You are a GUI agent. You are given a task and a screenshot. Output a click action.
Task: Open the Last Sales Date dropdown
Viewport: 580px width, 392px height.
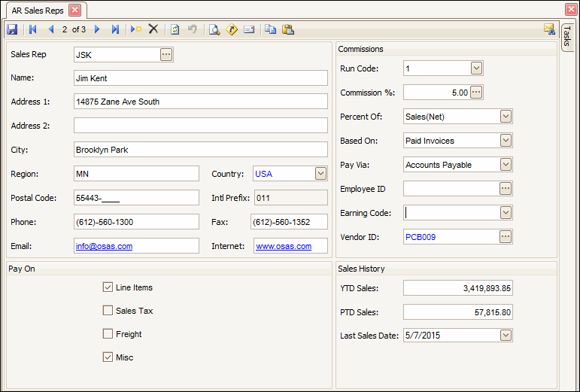506,335
